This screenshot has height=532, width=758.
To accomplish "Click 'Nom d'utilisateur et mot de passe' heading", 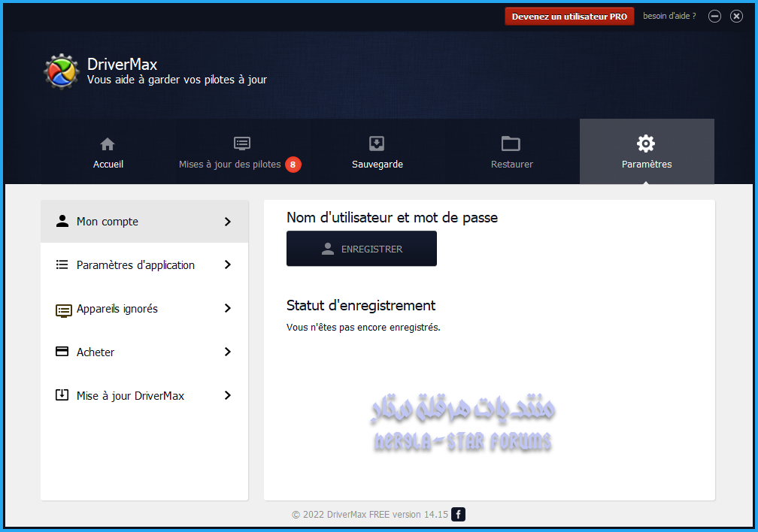I will pyautogui.click(x=392, y=217).
